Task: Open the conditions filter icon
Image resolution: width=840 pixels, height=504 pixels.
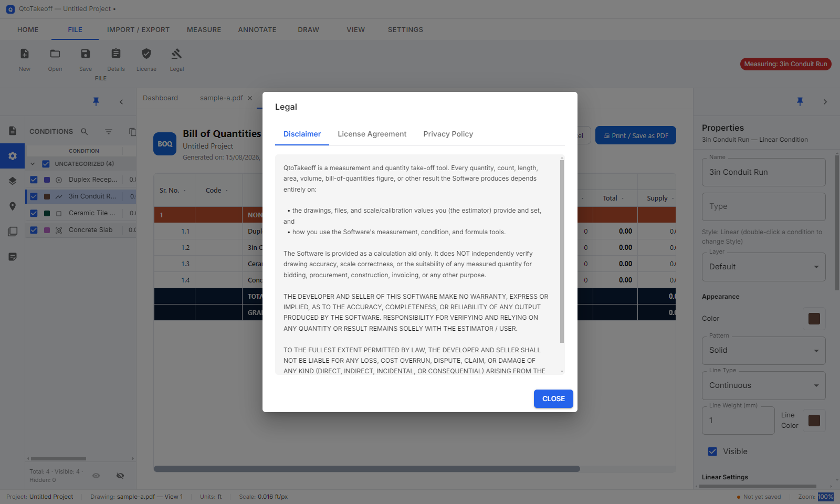Action: point(109,132)
